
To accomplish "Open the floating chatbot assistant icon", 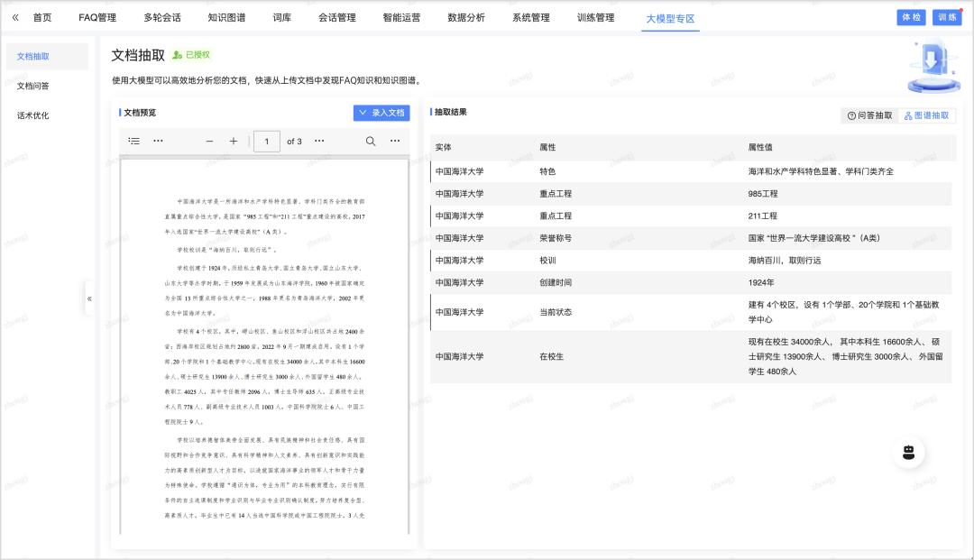I will click(x=909, y=452).
